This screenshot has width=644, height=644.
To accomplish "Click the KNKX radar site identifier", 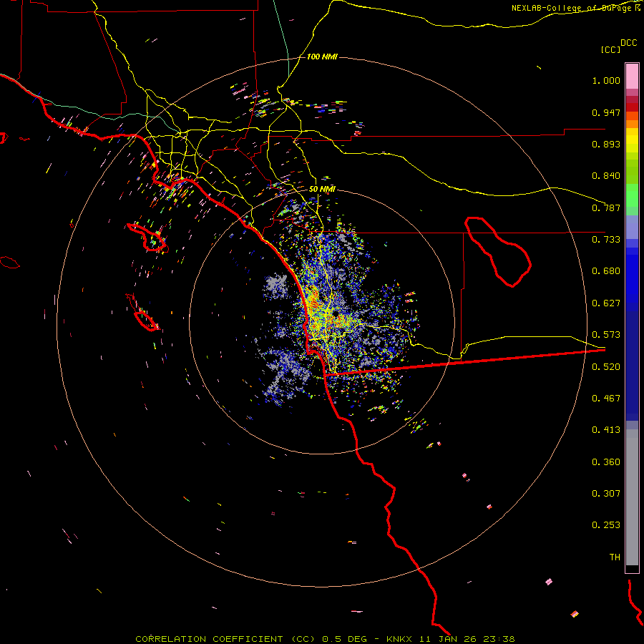I will coord(399,639).
